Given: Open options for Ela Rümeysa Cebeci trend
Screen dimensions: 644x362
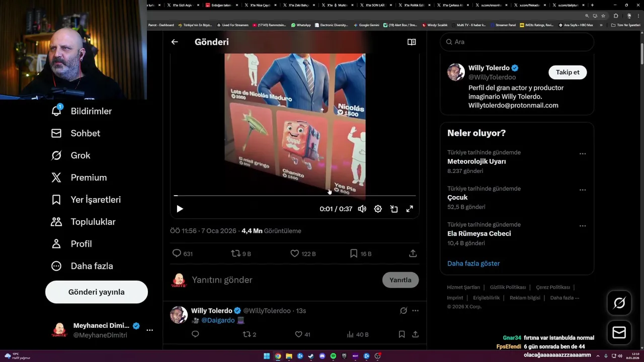Looking at the screenshot, I should click(583, 226).
